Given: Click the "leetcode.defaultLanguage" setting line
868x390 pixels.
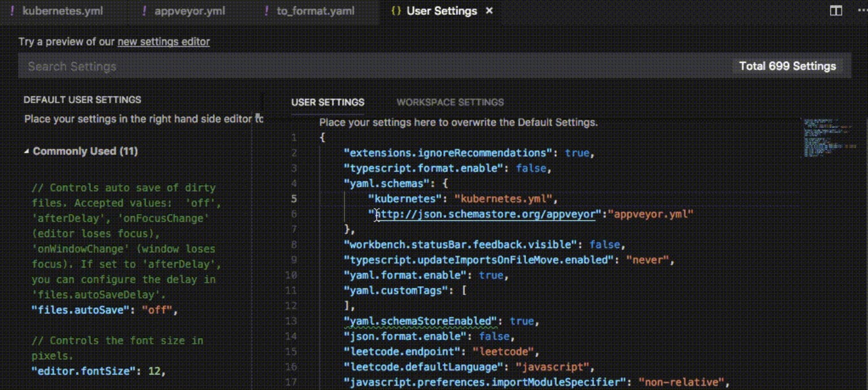Looking at the screenshot, I should (469, 367).
